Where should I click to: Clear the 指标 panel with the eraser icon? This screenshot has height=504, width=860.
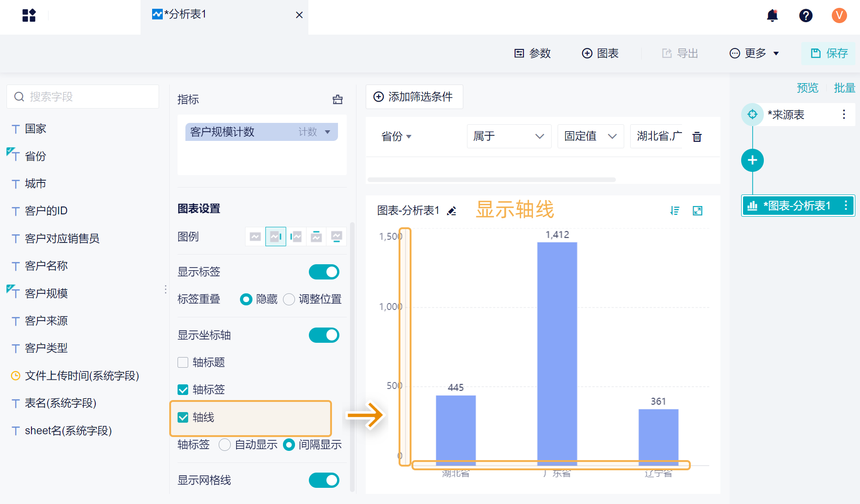338,99
